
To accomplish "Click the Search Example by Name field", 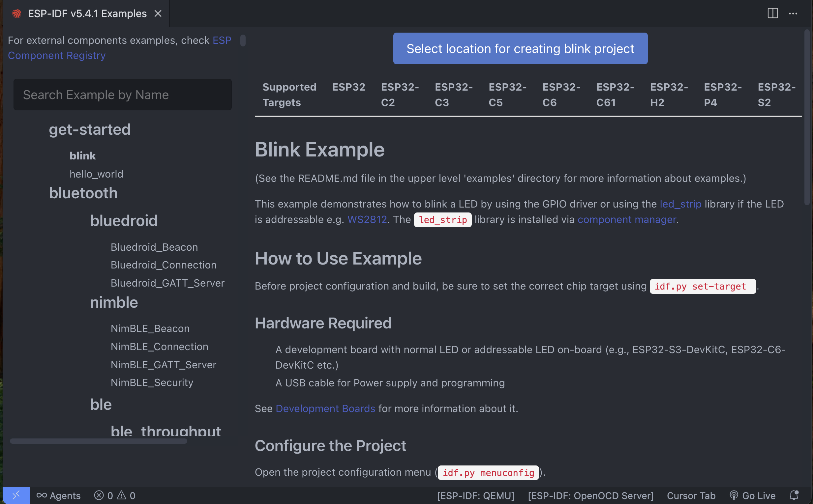I will coord(122,95).
